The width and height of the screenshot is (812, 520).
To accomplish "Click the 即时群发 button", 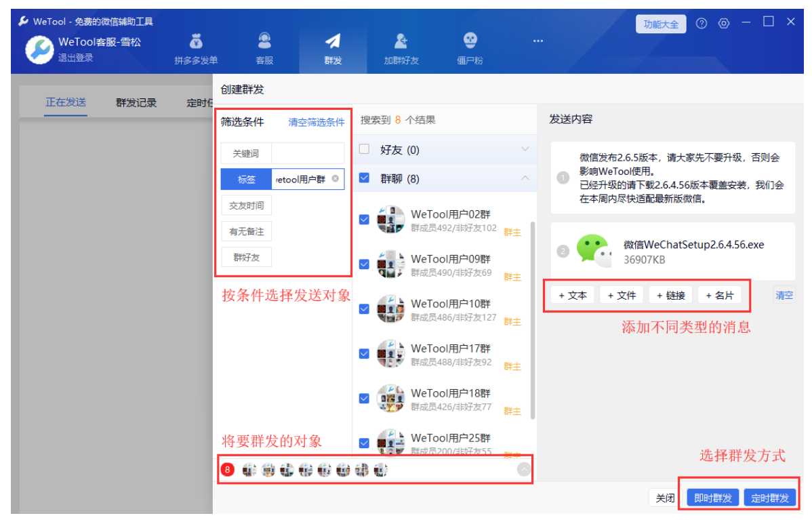I will coord(713,498).
